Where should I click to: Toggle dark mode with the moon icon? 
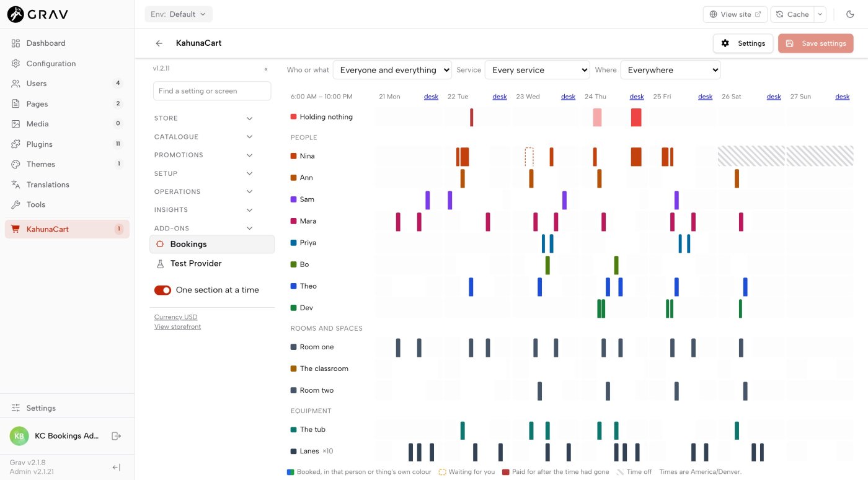(850, 14)
